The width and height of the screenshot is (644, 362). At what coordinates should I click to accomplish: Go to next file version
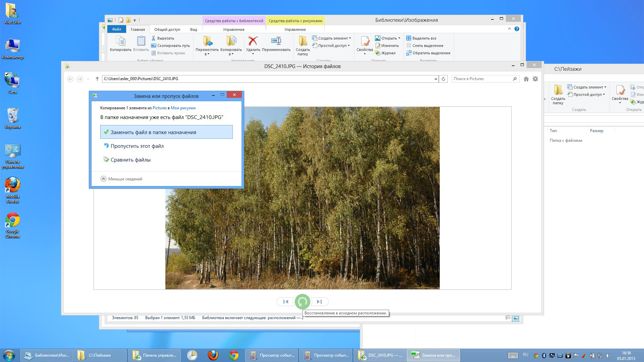tap(319, 302)
